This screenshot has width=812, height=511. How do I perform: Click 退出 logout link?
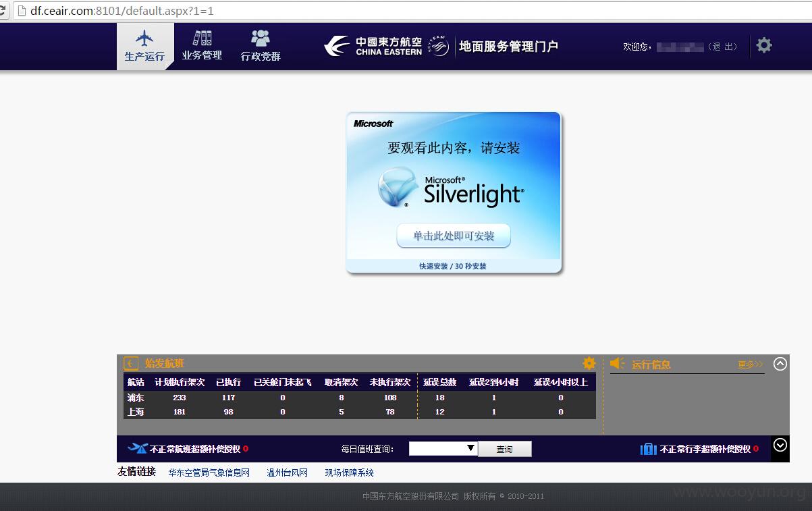pos(722,47)
